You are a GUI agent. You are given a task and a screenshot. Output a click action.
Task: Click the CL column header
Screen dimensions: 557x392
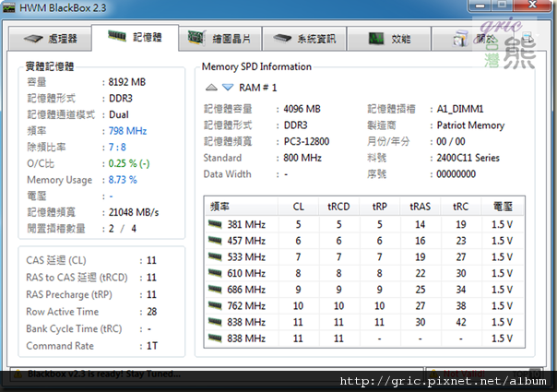pos(299,207)
